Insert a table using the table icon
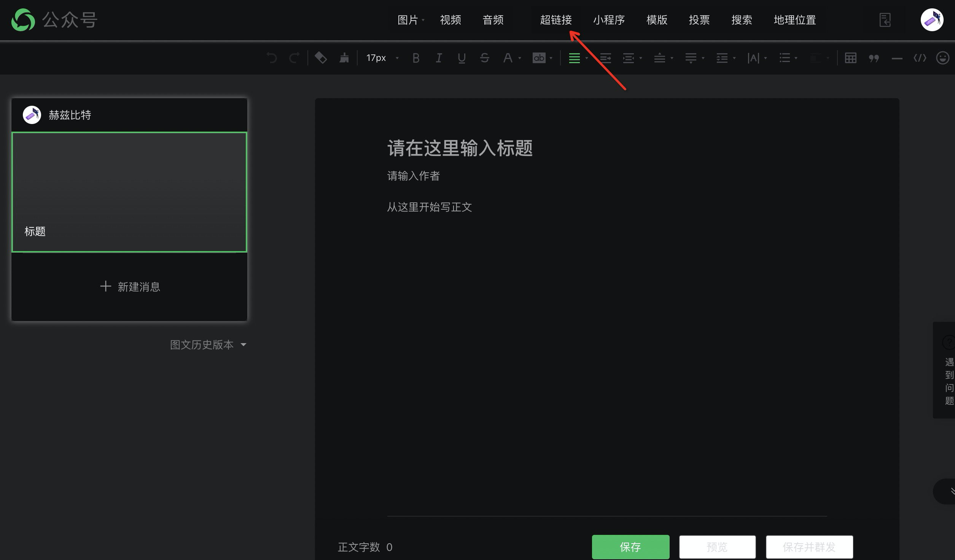 pyautogui.click(x=851, y=58)
